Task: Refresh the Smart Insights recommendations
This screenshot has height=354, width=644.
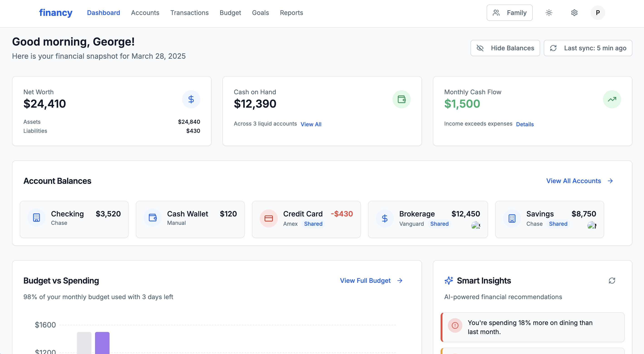Action: tap(612, 281)
